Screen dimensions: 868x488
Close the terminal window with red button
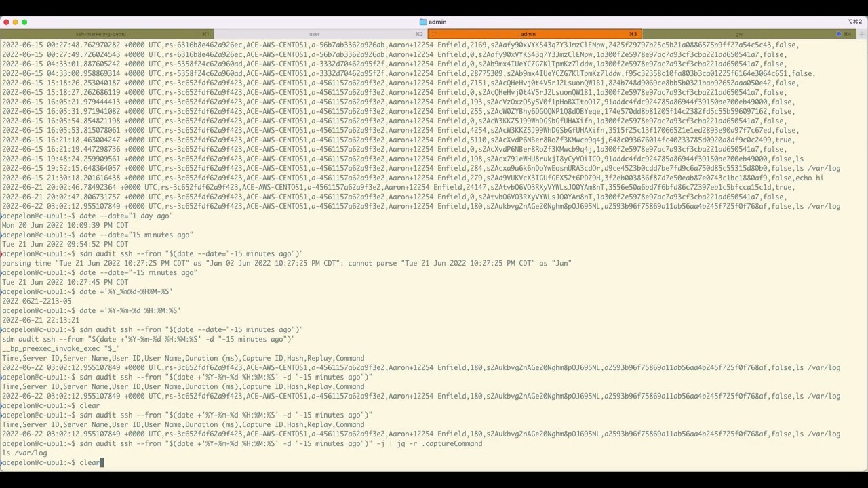tap(5, 22)
